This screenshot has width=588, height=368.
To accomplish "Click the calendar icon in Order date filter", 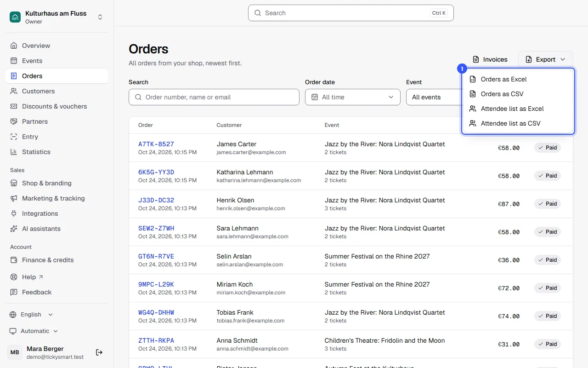I will click(x=315, y=97).
